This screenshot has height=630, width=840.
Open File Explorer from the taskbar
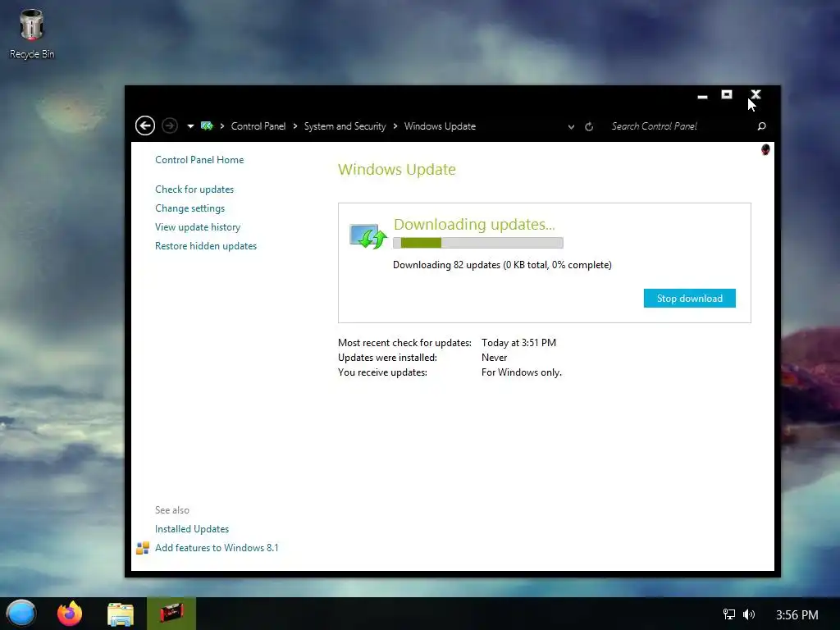(121, 614)
